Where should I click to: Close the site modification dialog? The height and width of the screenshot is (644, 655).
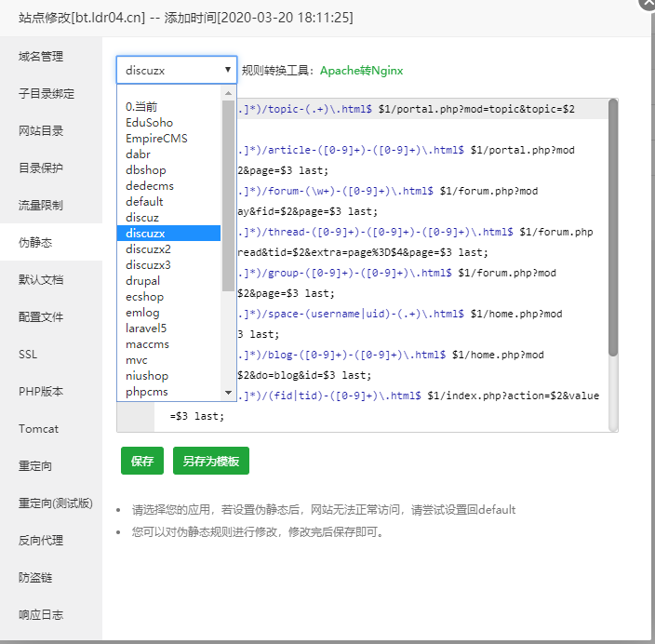pos(647,4)
